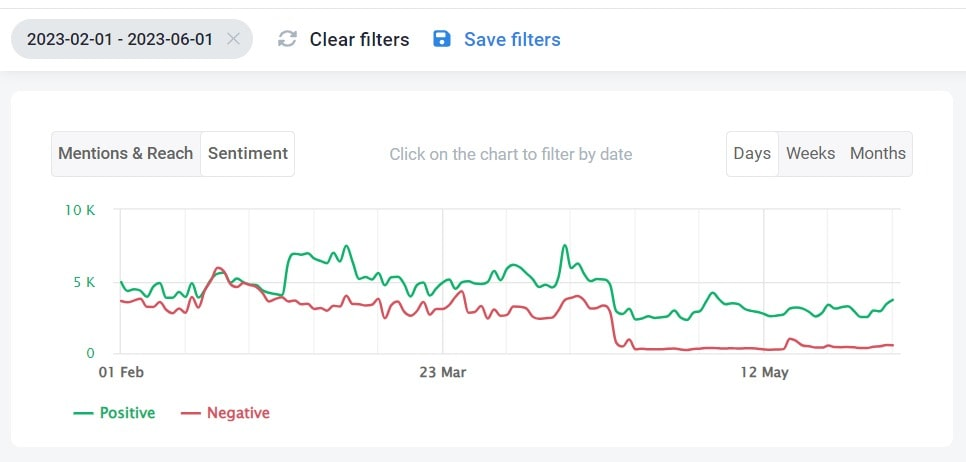Switch chart granularity to Weeks
This screenshot has height=462, width=966.
pyautogui.click(x=811, y=153)
